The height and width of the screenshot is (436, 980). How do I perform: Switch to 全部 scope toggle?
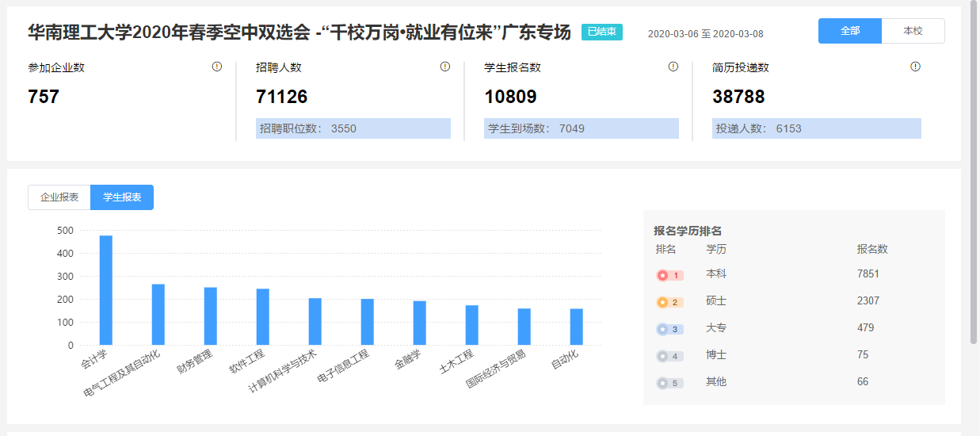click(x=850, y=31)
